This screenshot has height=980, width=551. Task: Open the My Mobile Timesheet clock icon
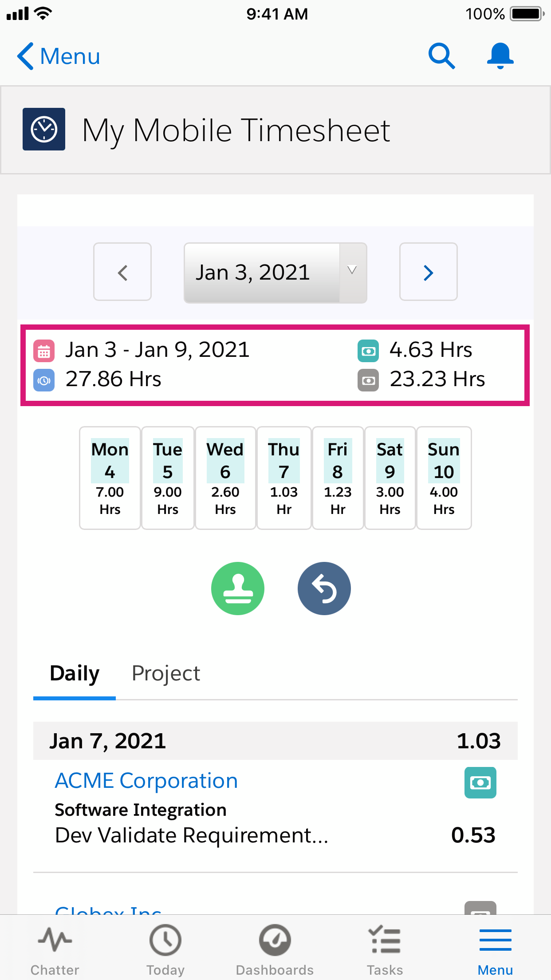pyautogui.click(x=43, y=128)
